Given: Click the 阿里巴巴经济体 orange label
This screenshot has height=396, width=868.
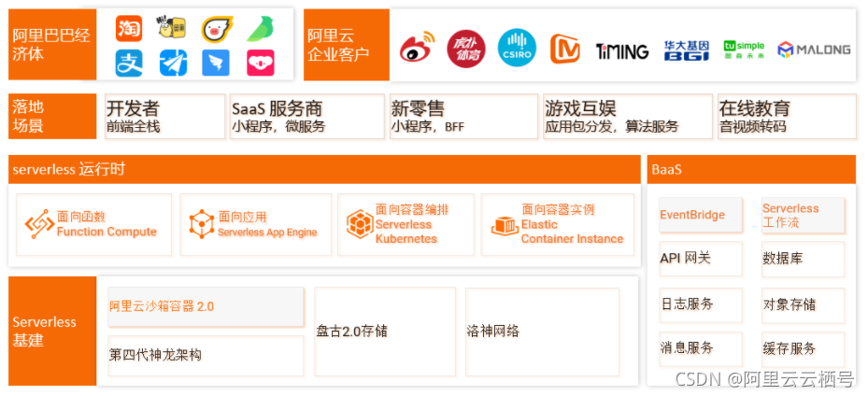Looking at the screenshot, I should [x=52, y=45].
